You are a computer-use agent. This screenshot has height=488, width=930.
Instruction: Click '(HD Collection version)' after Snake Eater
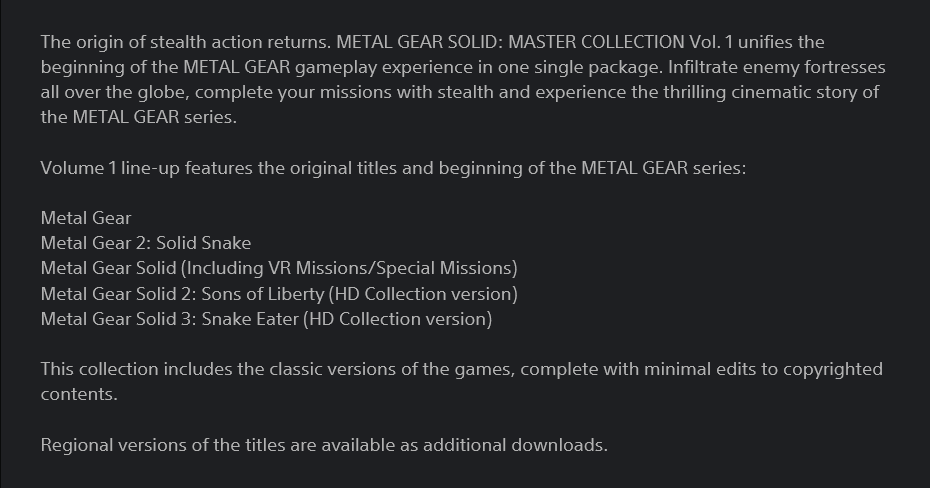click(x=398, y=319)
